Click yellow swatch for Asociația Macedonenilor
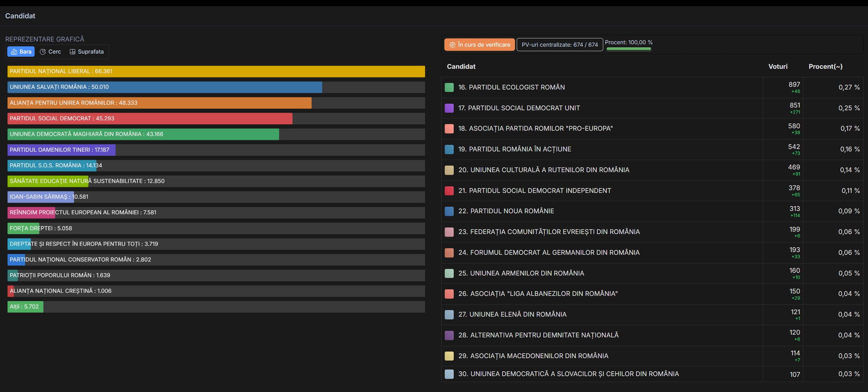This screenshot has width=868, height=392. click(449, 356)
